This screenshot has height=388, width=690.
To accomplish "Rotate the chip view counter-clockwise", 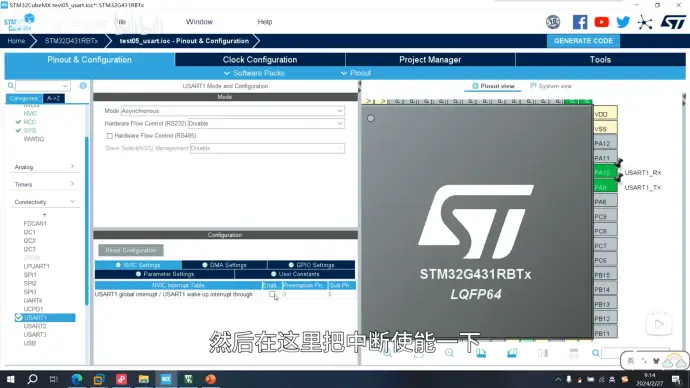I will 512,353.
